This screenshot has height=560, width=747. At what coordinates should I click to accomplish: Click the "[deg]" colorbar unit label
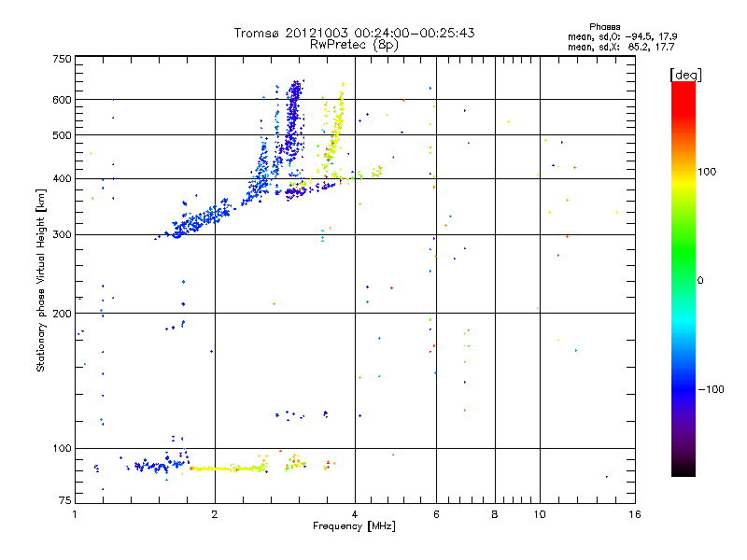[x=686, y=75]
